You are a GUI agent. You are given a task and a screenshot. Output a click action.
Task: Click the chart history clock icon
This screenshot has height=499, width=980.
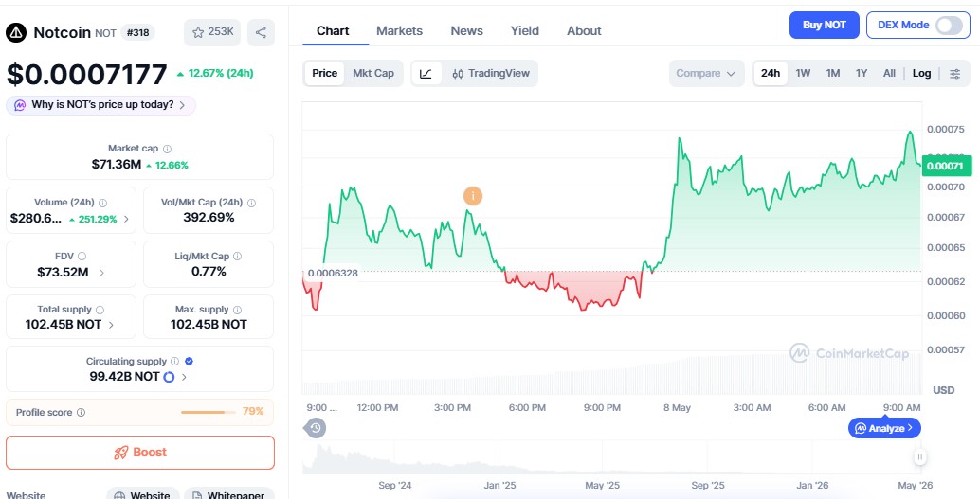316,428
